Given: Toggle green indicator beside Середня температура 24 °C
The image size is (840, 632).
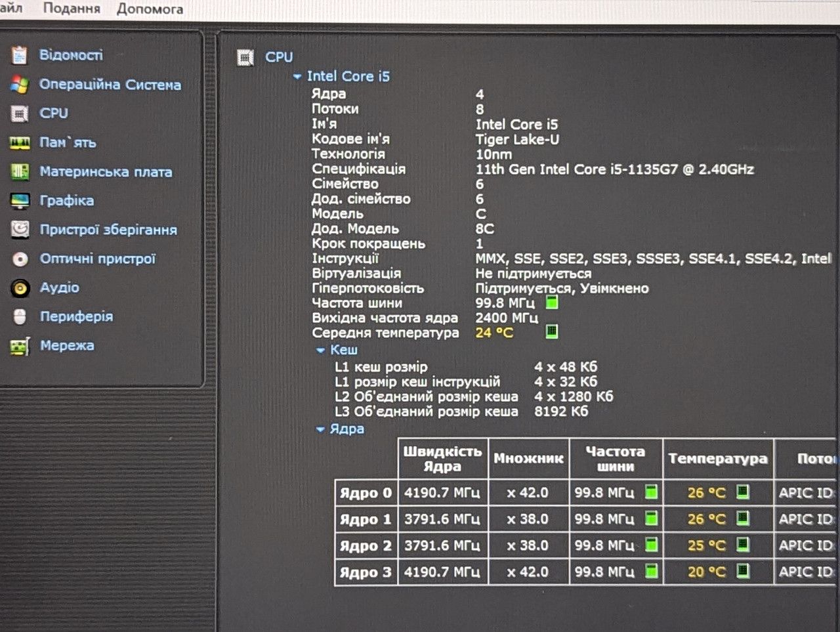Looking at the screenshot, I should click(552, 331).
